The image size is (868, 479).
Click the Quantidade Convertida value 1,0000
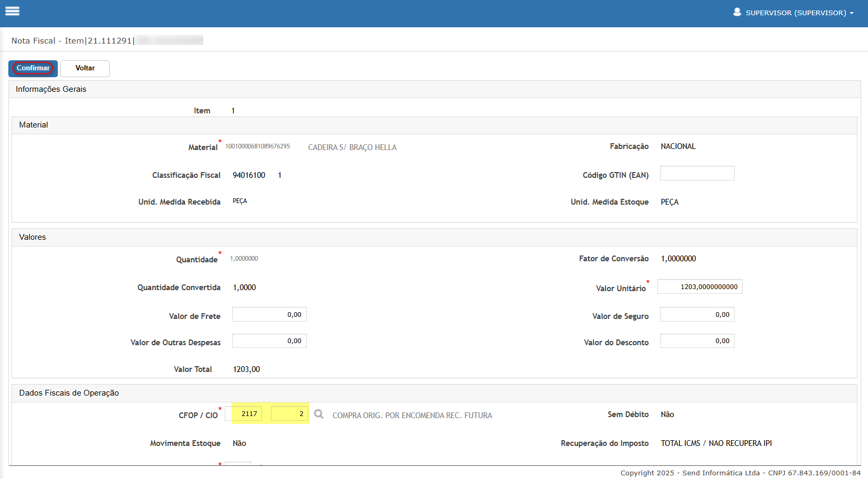click(x=244, y=288)
